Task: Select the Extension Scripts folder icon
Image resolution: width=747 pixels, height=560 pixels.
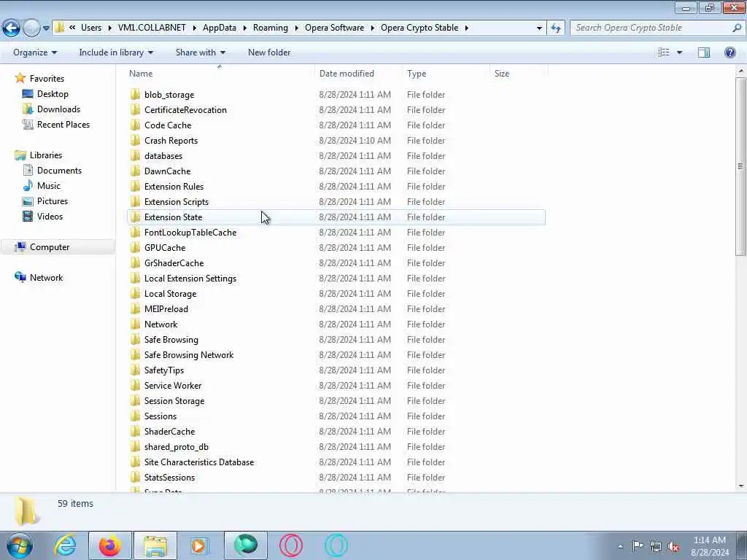Action: coord(135,201)
